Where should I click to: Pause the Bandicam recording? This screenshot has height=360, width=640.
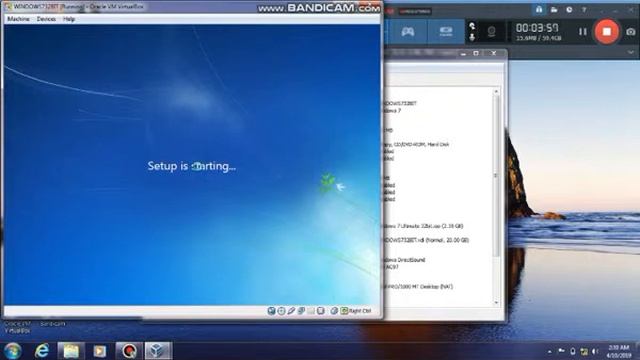click(582, 31)
